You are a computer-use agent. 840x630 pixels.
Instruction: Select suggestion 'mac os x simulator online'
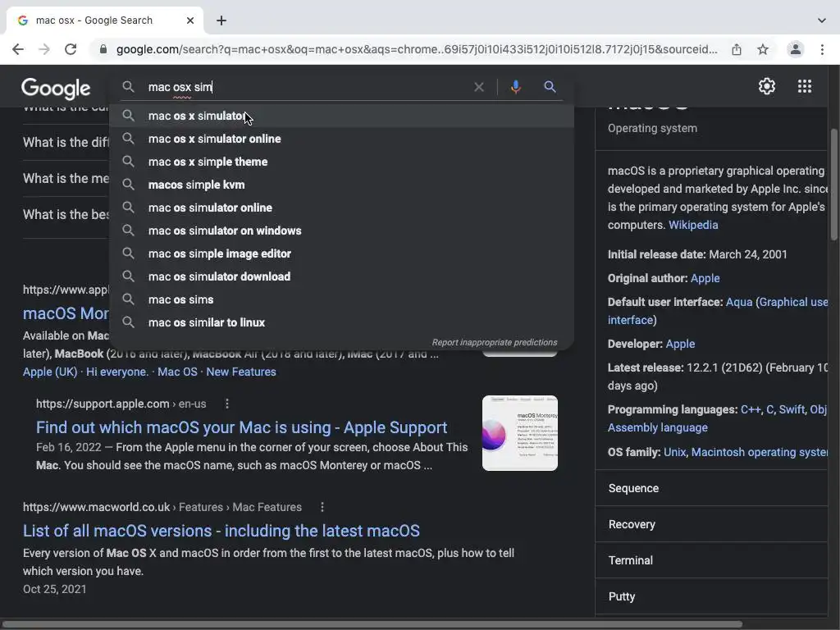(342, 139)
